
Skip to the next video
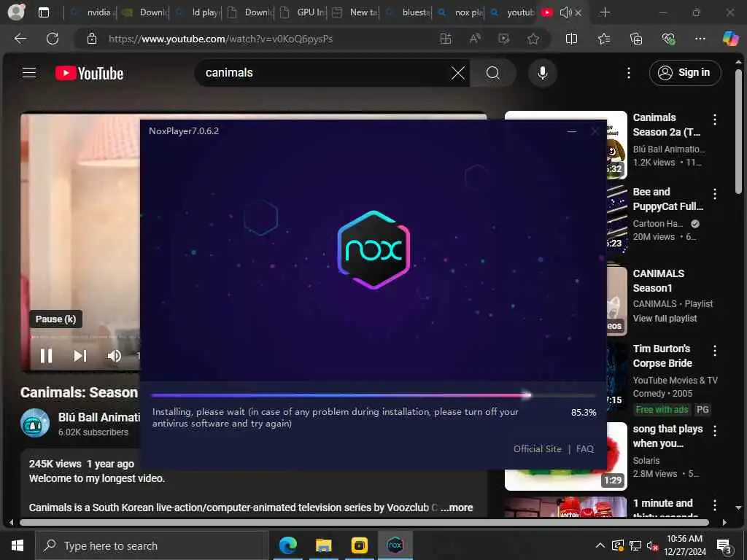click(80, 356)
